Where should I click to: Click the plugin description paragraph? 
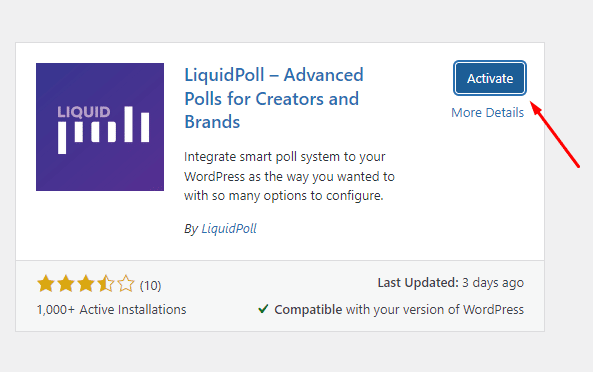click(x=289, y=176)
